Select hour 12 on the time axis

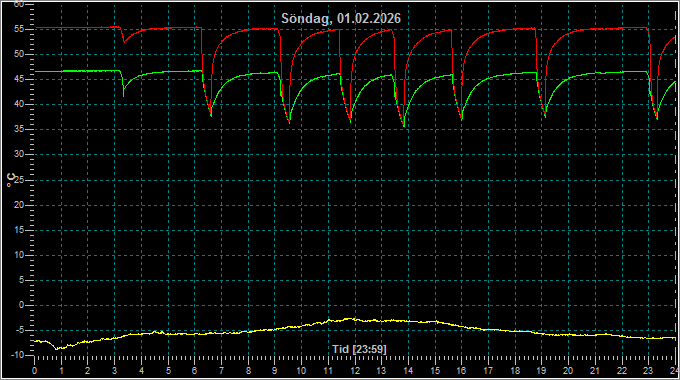pyautogui.click(x=355, y=371)
